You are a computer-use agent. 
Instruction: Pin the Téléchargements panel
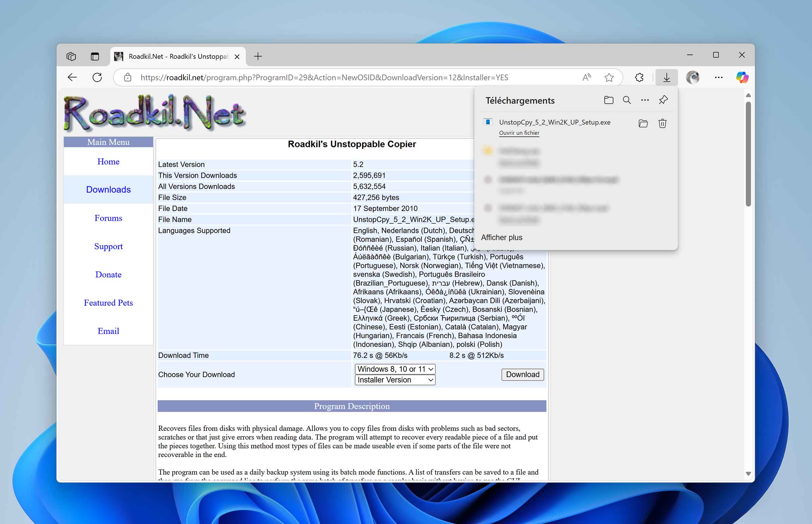tap(663, 100)
